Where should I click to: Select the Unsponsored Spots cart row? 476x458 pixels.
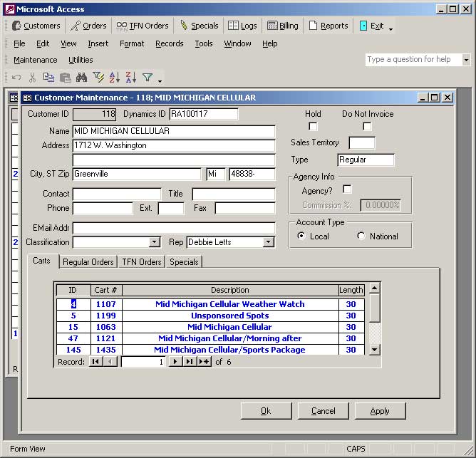210,316
